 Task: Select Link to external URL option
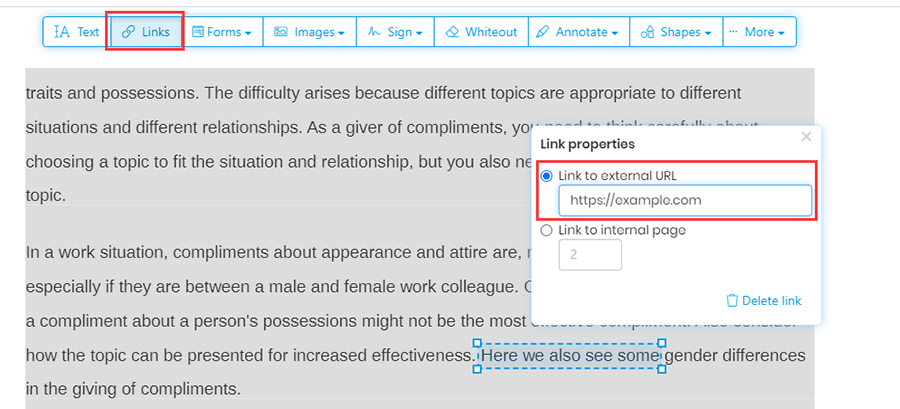click(546, 176)
